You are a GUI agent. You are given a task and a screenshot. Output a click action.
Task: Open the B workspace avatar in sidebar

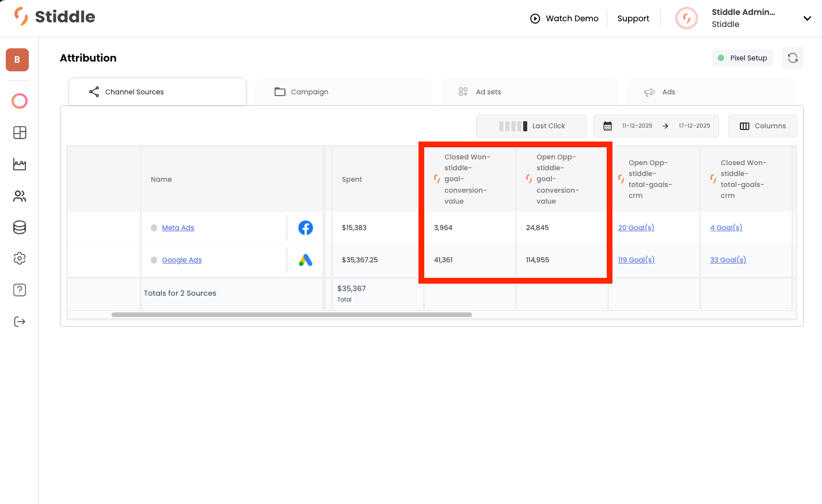(17, 60)
